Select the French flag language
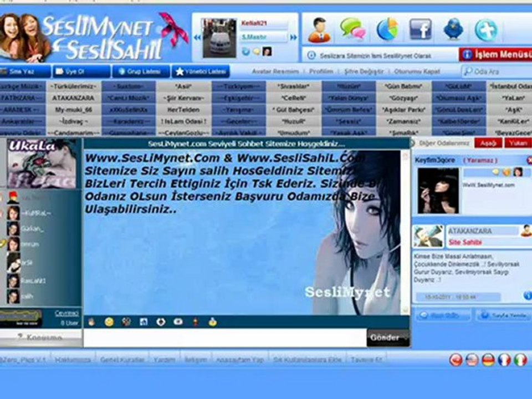The image size is (532, 399). (504, 360)
